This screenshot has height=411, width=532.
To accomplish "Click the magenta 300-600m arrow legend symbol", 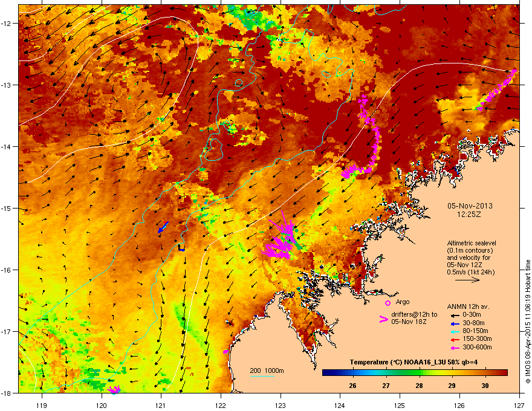I will click(x=454, y=348).
